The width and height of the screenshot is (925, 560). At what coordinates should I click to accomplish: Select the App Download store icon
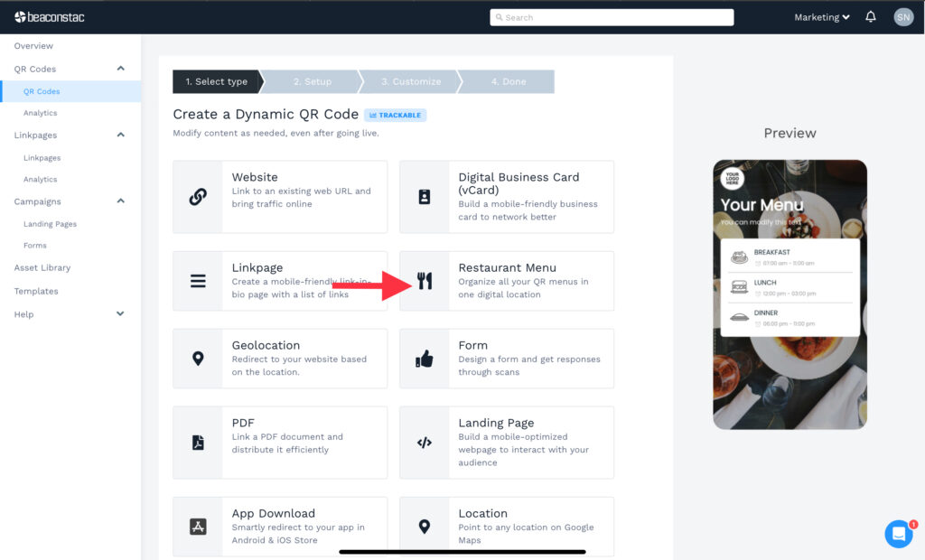coord(200,527)
